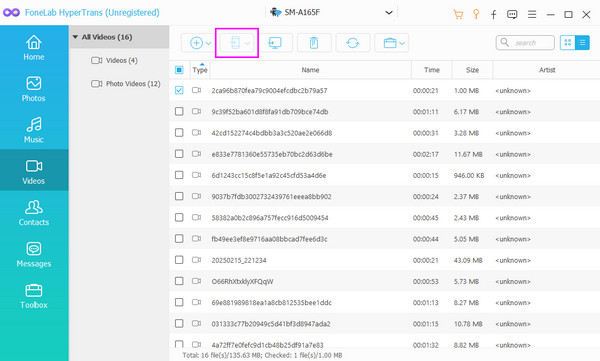Check video 58382a0b2c896a757fecc916d5009454
Image resolution: width=600 pixels, height=361 pixels.
tap(179, 217)
